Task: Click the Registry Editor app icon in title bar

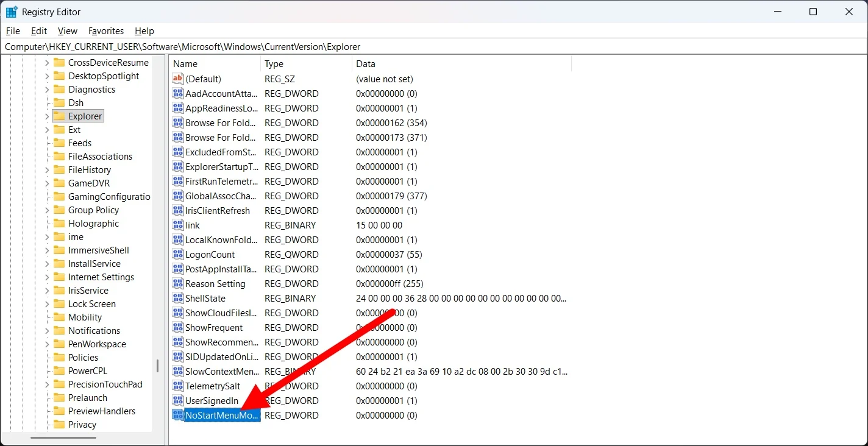Action: (12, 12)
